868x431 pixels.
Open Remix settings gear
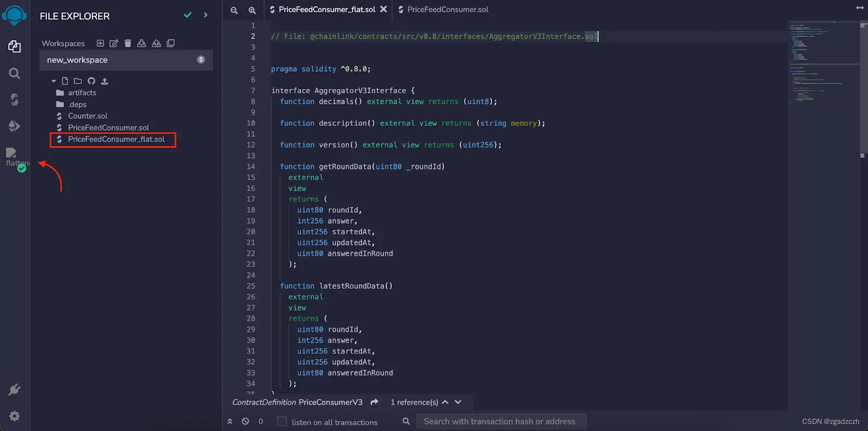(x=15, y=416)
